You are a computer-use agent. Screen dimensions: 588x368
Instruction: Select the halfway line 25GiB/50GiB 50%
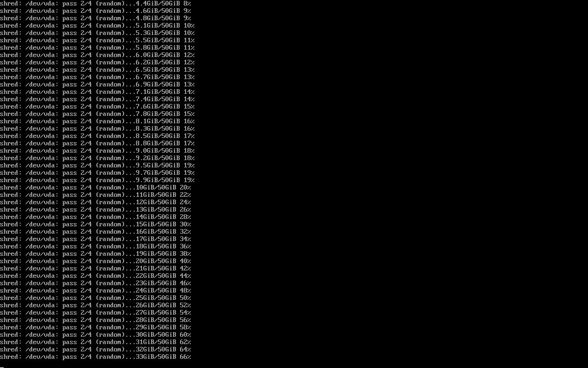click(x=96, y=298)
